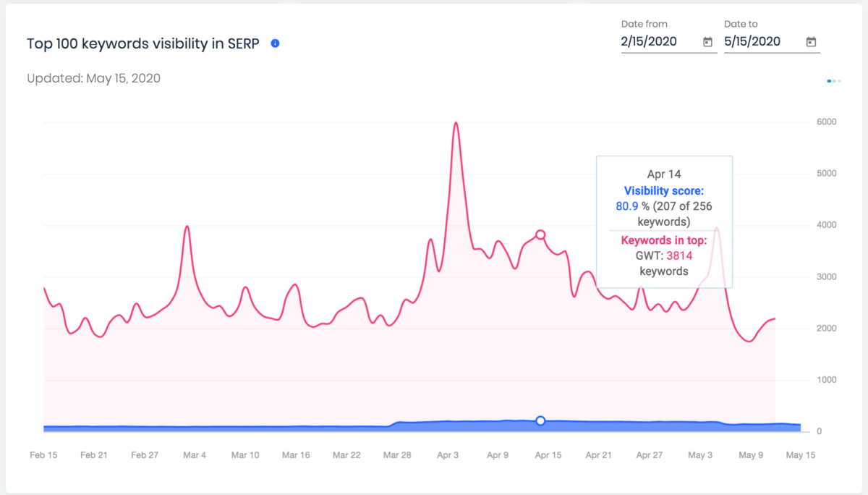Image resolution: width=868 pixels, height=495 pixels.
Task: Click the blue visibility marker at Apr 14
Action: (540, 420)
